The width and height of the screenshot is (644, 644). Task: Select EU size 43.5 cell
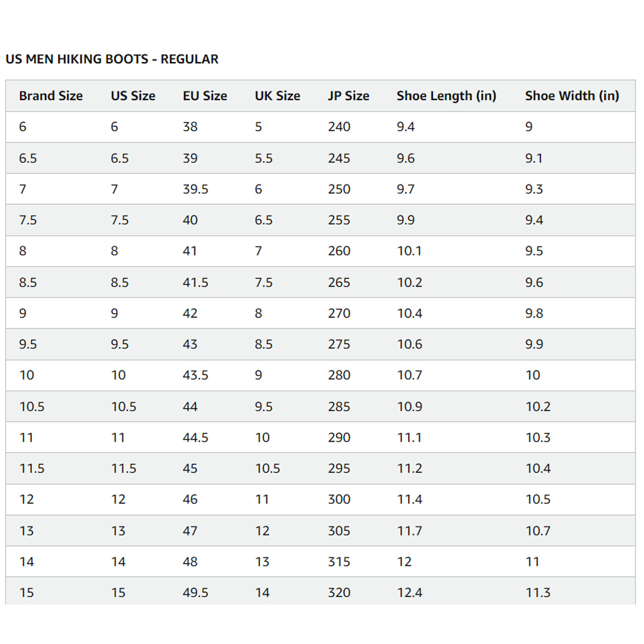click(195, 375)
